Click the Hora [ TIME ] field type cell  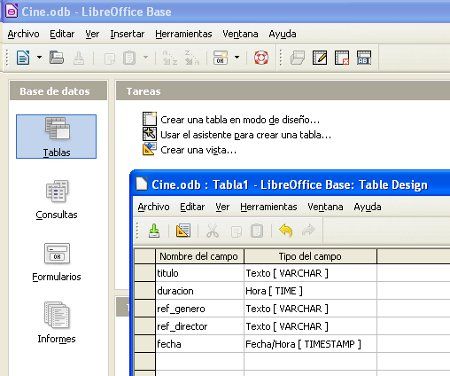coord(310,291)
